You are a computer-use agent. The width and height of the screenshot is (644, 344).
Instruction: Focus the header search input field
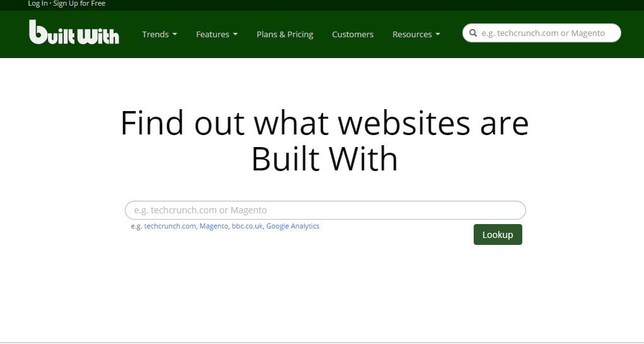(x=542, y=33)
